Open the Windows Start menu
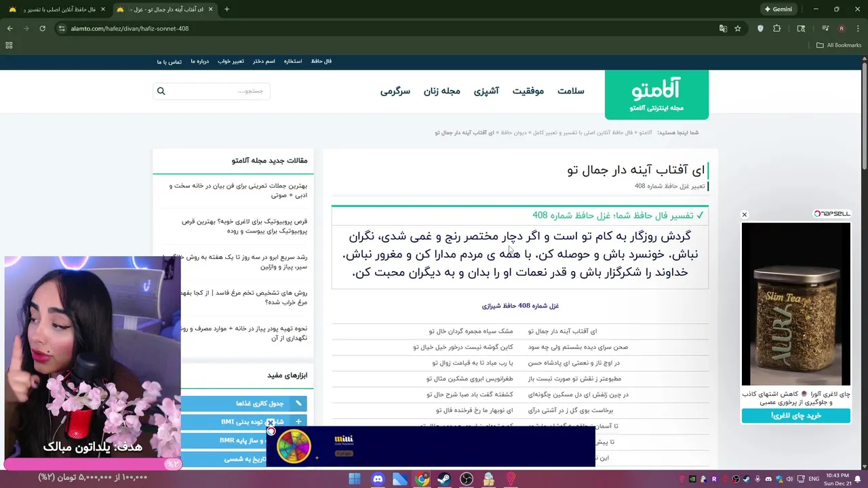Screen dimensions: 868x488 click(355, 479)
